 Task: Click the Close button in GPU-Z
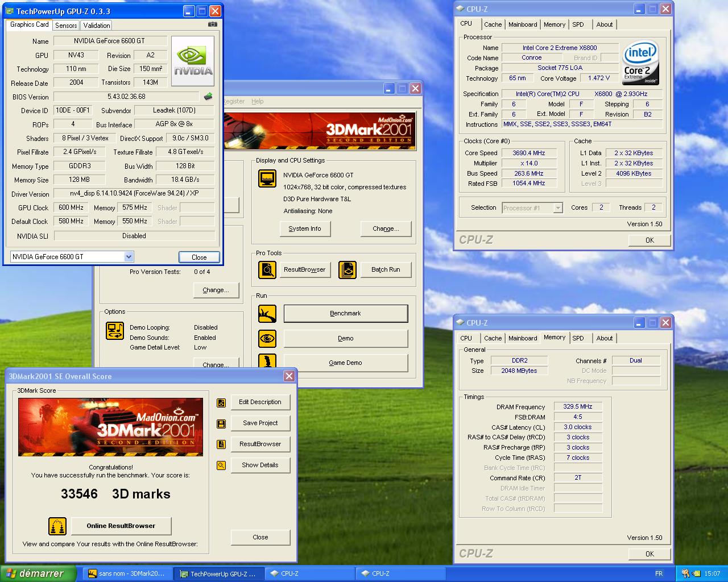pyautogui.click(x=199, y=257)
